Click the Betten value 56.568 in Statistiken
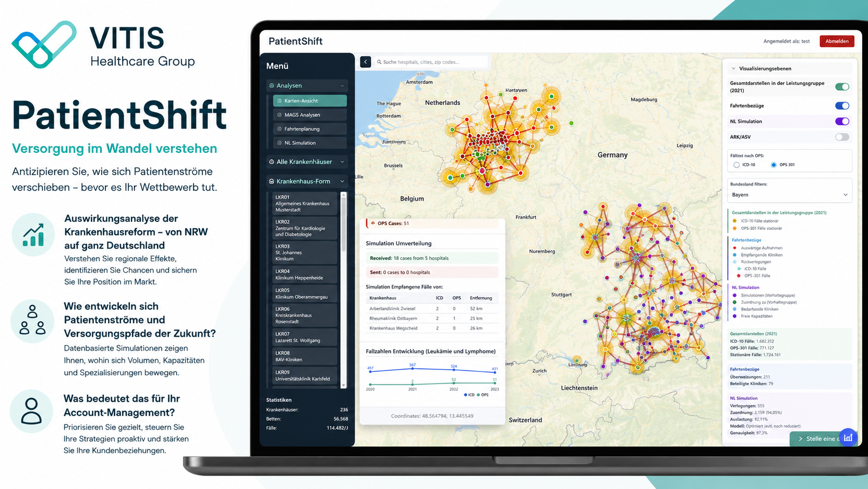This screenshot has width=868, height=489. (341, 419)
